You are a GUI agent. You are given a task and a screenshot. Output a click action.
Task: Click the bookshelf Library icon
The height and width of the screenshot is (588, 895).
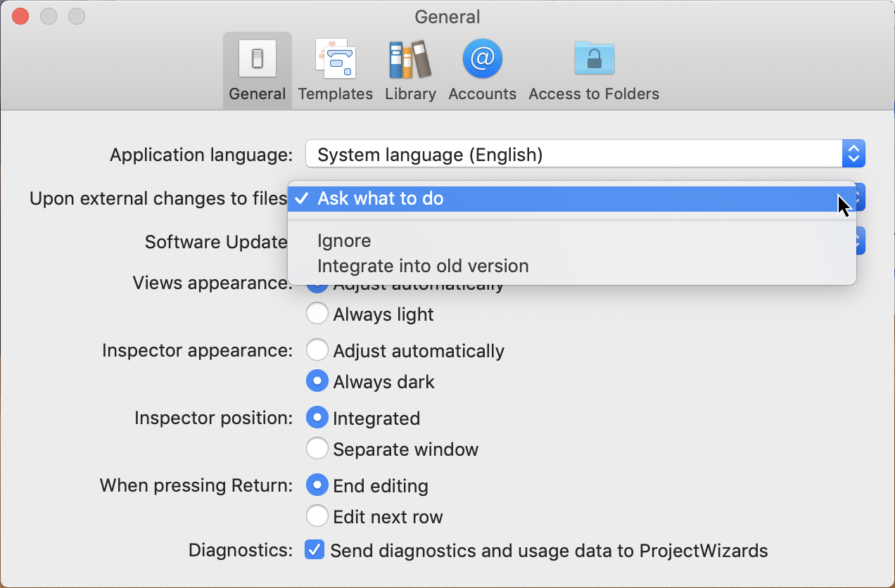[x=410, y=58]
